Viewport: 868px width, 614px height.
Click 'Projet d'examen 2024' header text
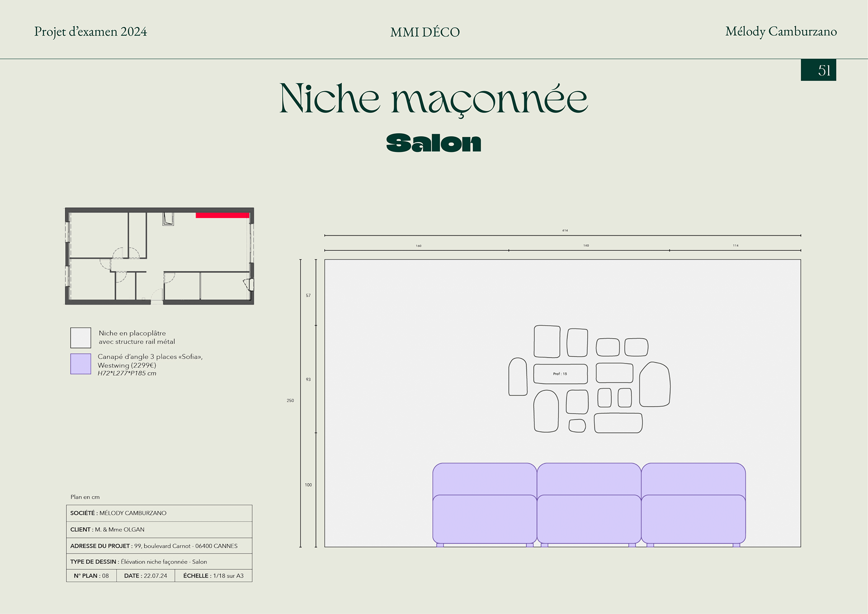[90, 32]
